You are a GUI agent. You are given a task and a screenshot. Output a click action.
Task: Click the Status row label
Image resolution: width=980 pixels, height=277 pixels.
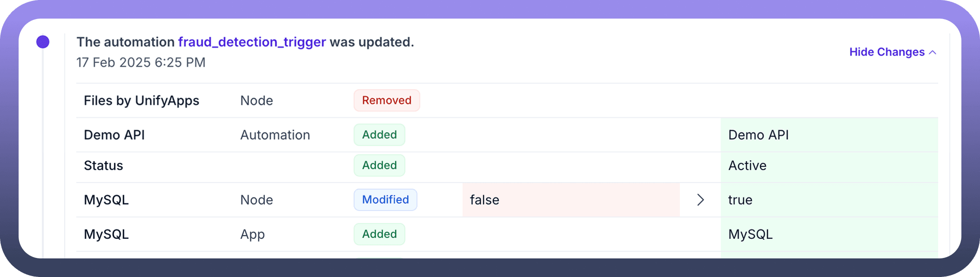pyautogui.click(x=103, y=165)
